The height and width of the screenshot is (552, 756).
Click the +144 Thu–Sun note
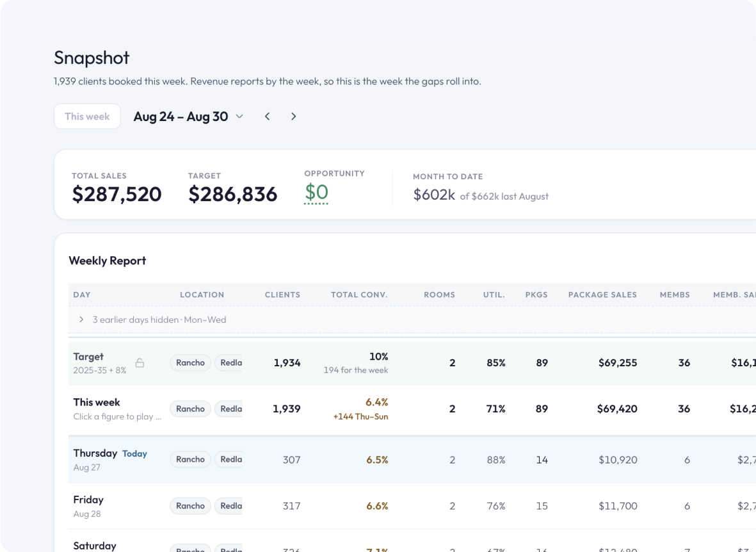tap(360, 416)
